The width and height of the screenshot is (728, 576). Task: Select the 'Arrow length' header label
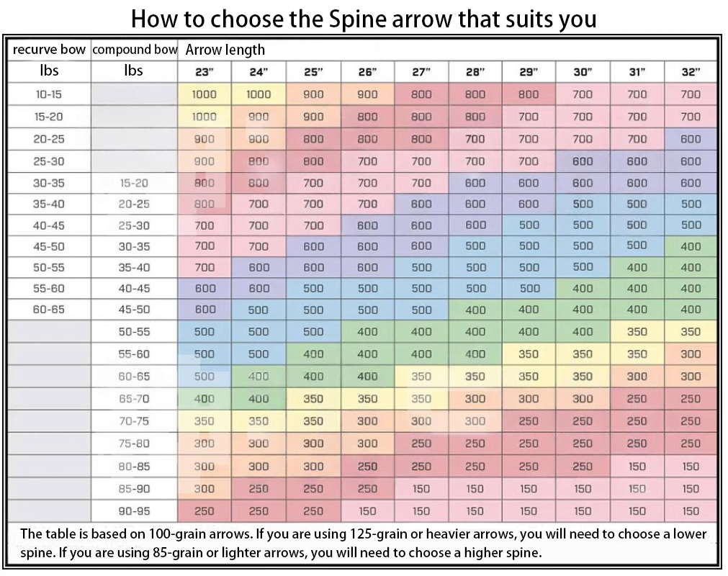(x=225, y=50)
